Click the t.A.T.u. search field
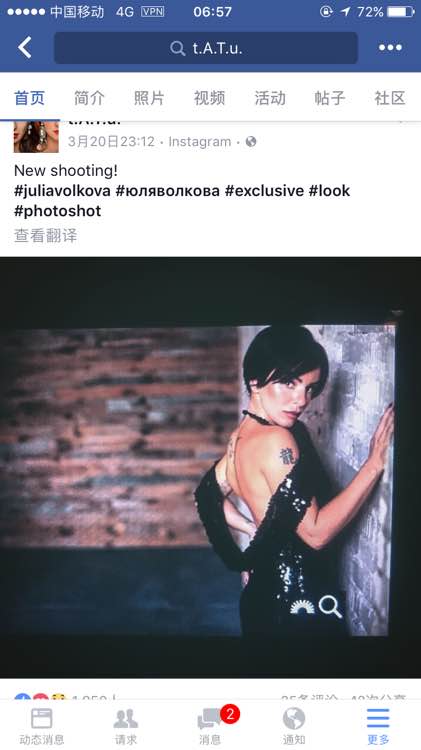The width and height of the screenshot is (421, 750). tap(206, 48)
